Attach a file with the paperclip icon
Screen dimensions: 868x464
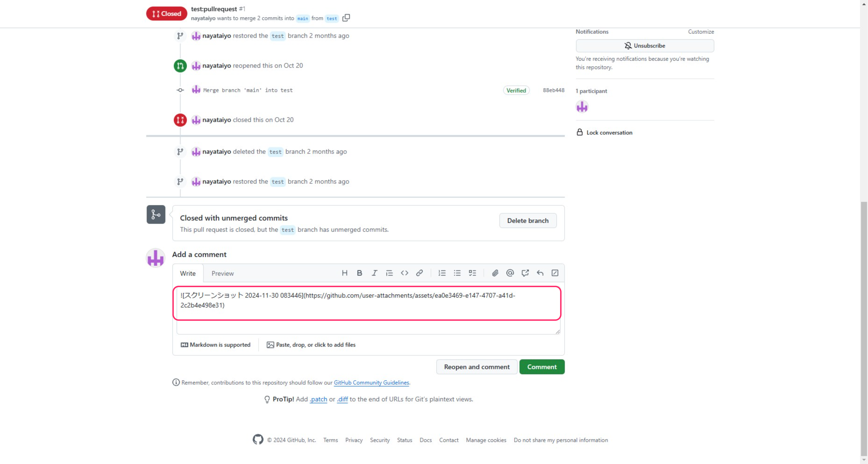coord(495,273)
